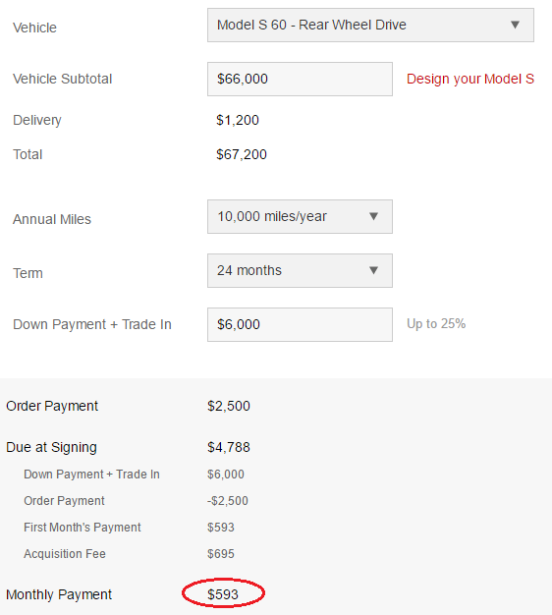
Task: Click the $2,500 Order Payment amount
Action: click(x=229, y=406)
